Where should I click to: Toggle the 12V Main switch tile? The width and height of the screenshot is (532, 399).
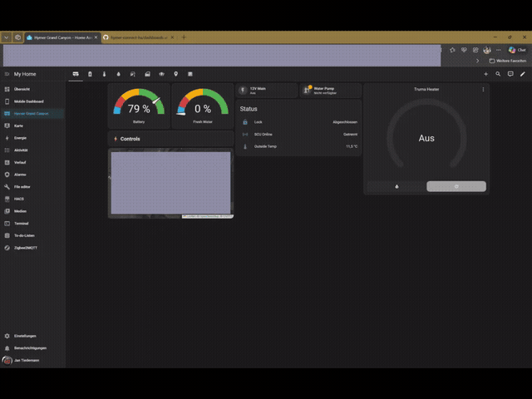click(266, 91)
